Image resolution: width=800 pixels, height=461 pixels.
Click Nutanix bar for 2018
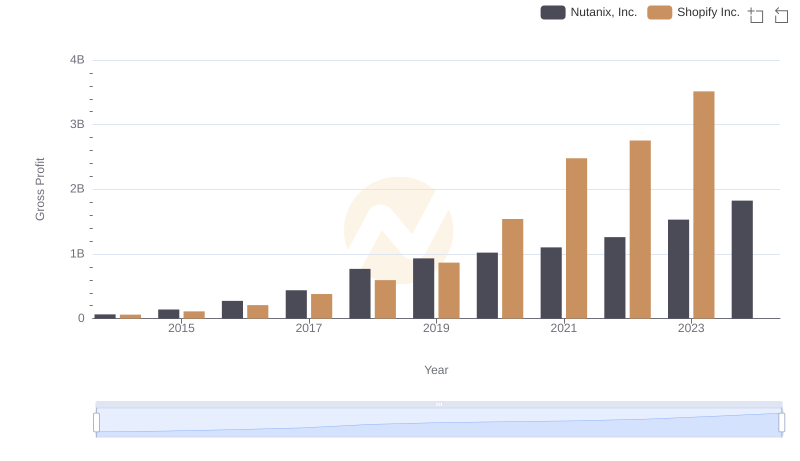(360, 294)
